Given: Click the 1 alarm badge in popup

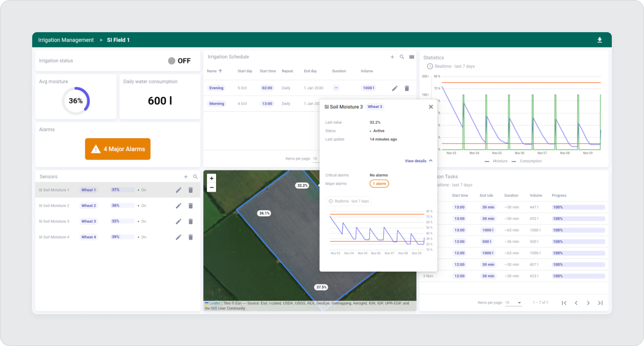Looking at the screenshot, I should [x=379, y=184].
